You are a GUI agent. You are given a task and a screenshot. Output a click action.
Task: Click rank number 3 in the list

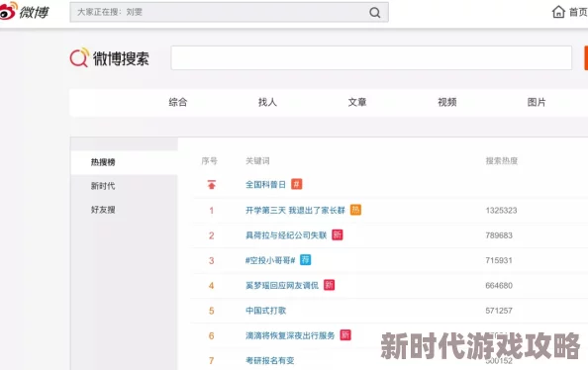[x=212, y=260]
